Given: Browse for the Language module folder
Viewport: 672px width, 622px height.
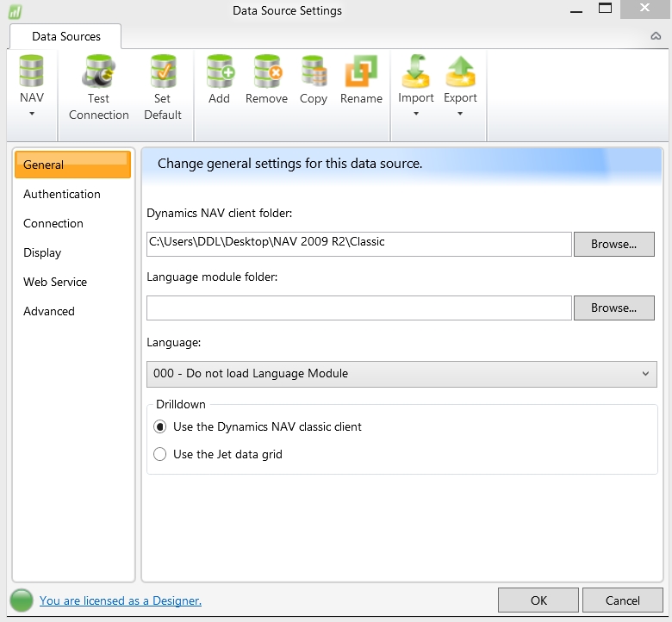Looking at the screenshot, I should (x=613, y=308).
